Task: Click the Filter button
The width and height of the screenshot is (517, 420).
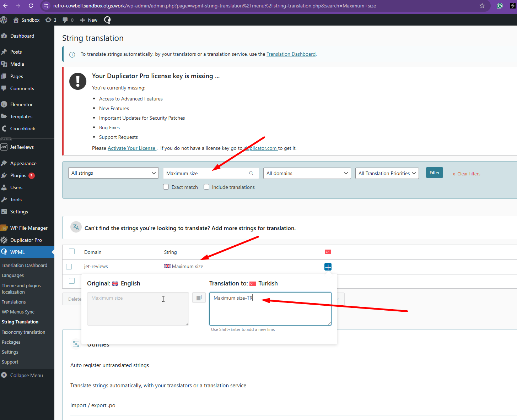Action: [x=435, y=173]
